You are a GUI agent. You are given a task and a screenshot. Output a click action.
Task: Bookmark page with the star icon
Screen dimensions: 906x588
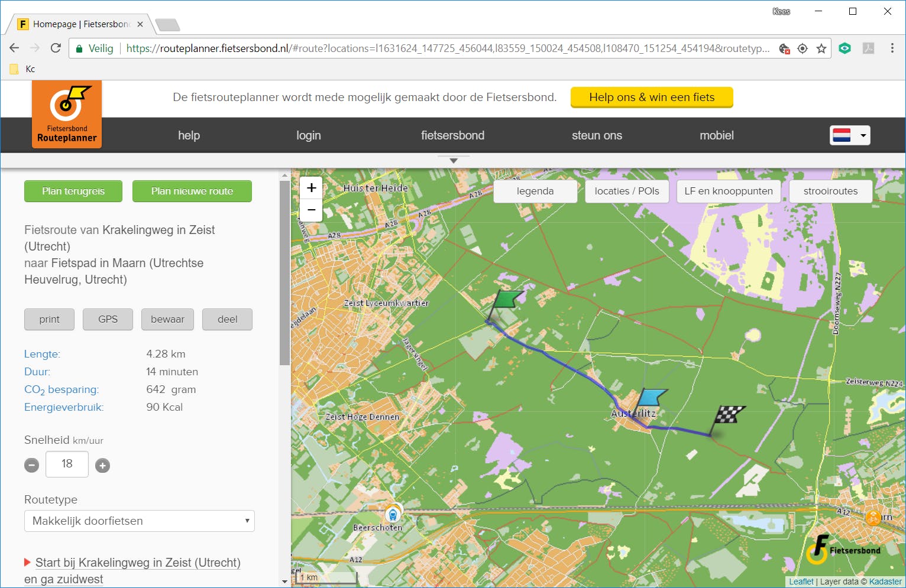pos(821,48)
